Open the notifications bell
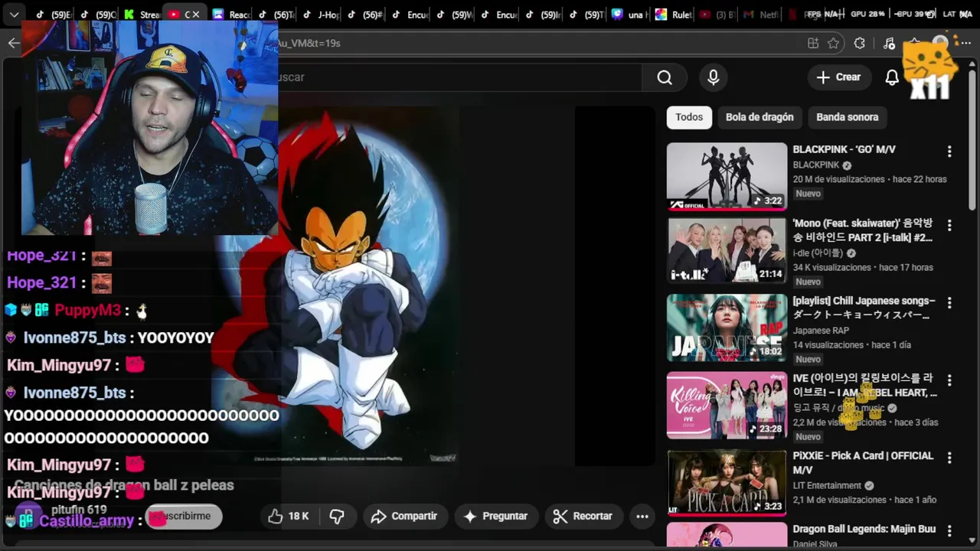Viewport: 980px width, 551px height. tap(892, 77)
